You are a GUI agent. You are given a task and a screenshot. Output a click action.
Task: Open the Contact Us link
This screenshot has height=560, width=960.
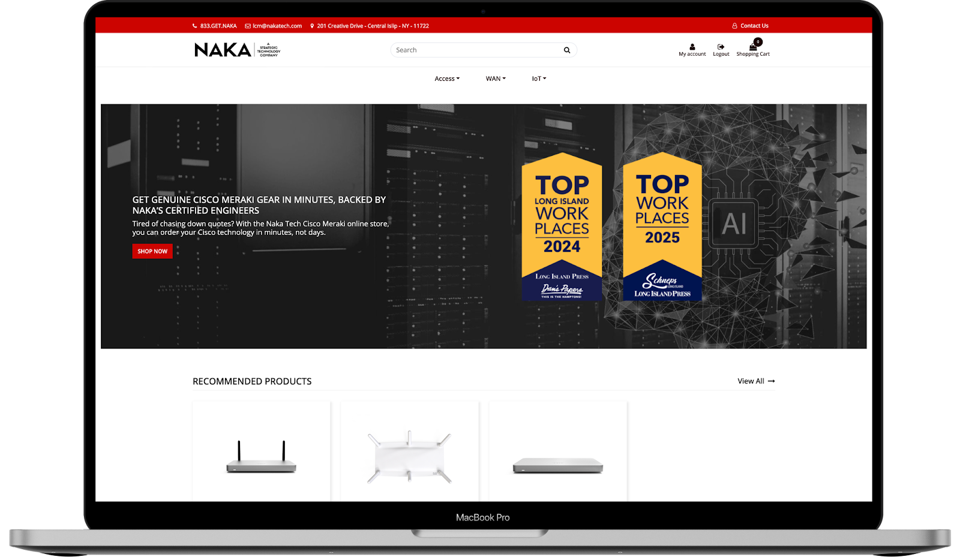(754, 26)
